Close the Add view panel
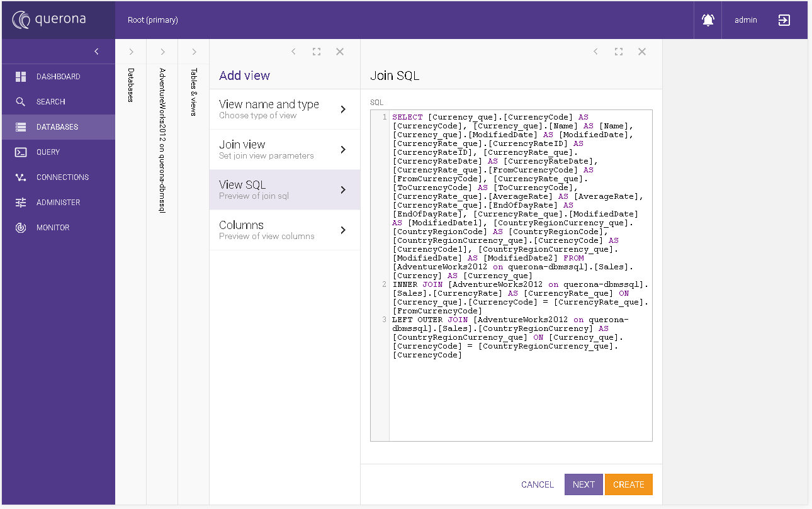Image resolution: width=812 pixels, height=509 pixels. (340, 52)
